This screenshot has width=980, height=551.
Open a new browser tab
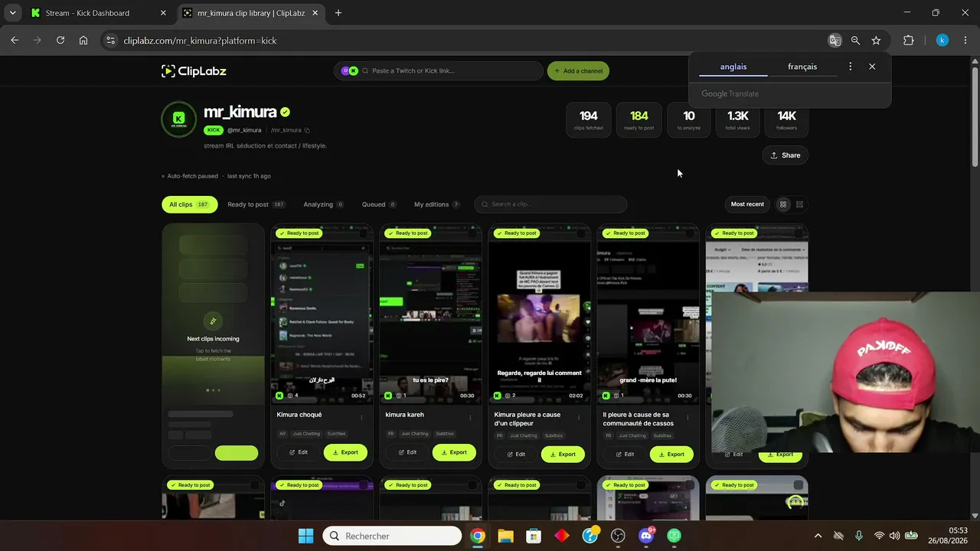tap(338, 13)
